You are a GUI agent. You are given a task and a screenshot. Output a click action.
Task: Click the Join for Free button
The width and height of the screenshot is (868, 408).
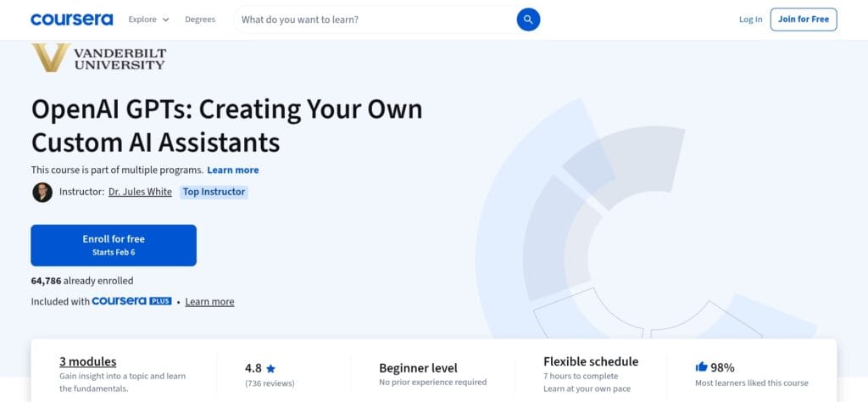tap(804, 20)
